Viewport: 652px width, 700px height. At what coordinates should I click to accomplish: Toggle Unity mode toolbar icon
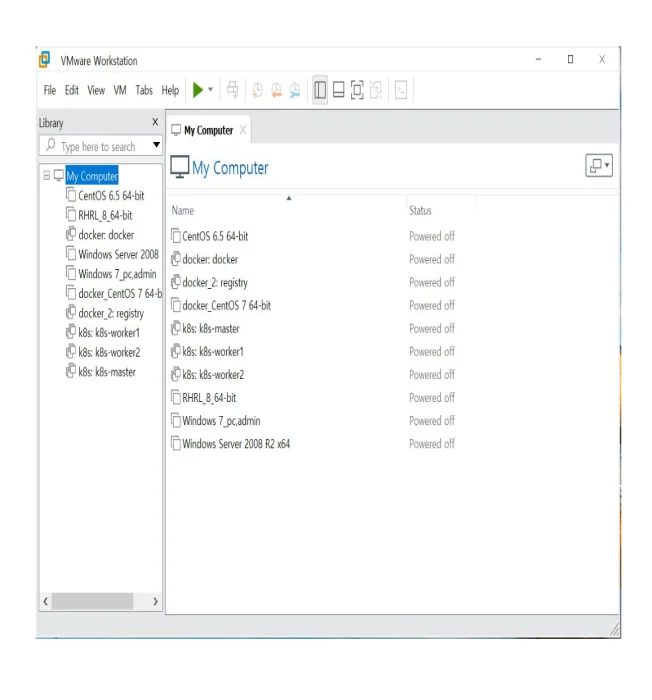[376, 90]
